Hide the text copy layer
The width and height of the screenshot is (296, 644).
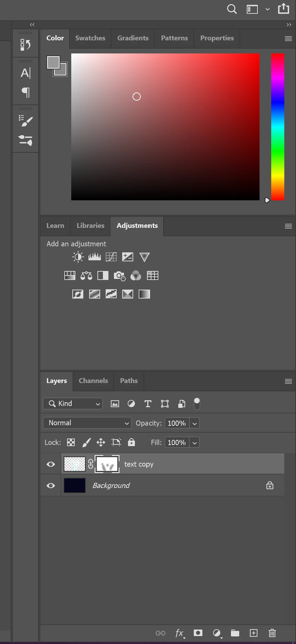51,464
